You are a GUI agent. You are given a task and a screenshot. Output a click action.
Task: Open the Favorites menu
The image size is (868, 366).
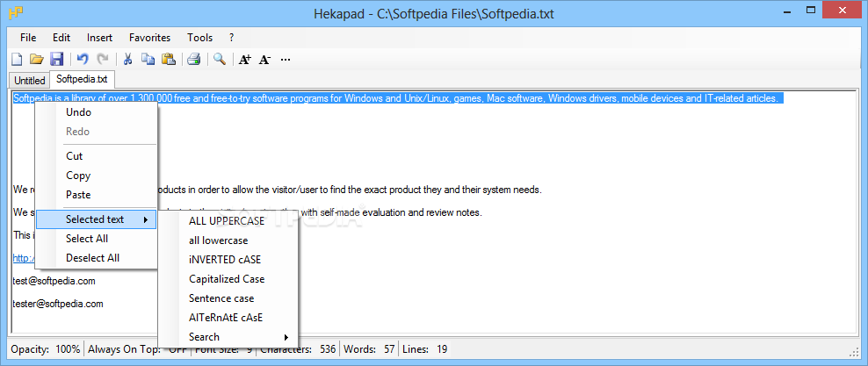coord(150,38)
